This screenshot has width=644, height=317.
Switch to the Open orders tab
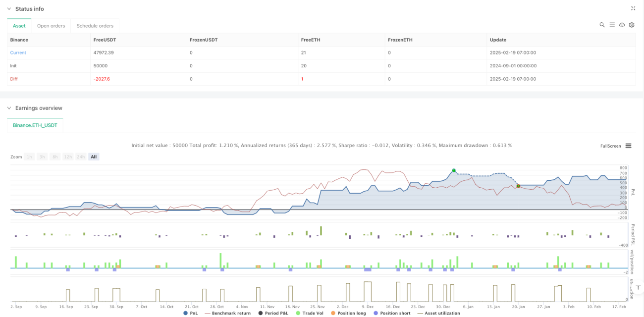tap(51, 26)
